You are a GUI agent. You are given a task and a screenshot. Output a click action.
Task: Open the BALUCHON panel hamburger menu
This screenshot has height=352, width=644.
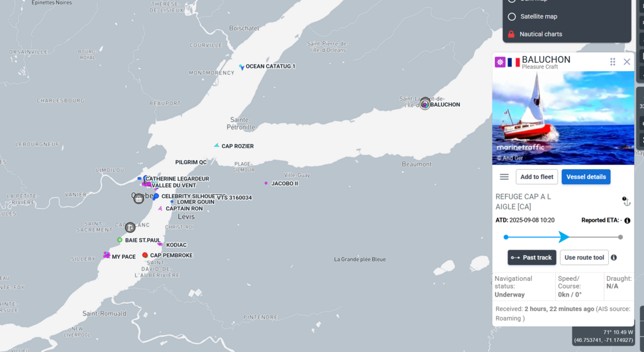click(x=504, y=177)
